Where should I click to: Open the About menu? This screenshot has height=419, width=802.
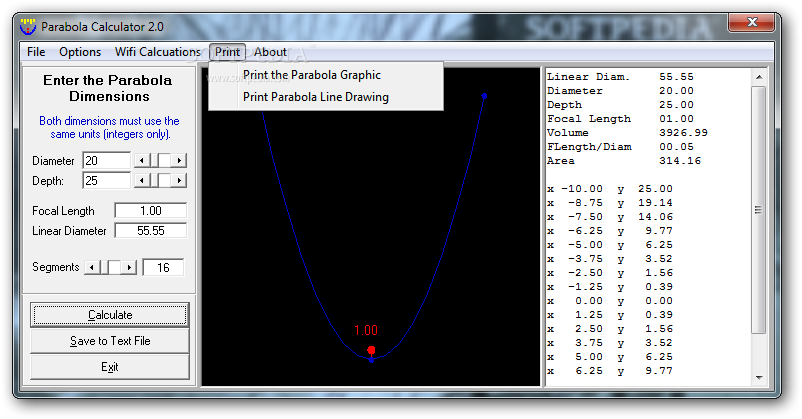tap(270, 52)
